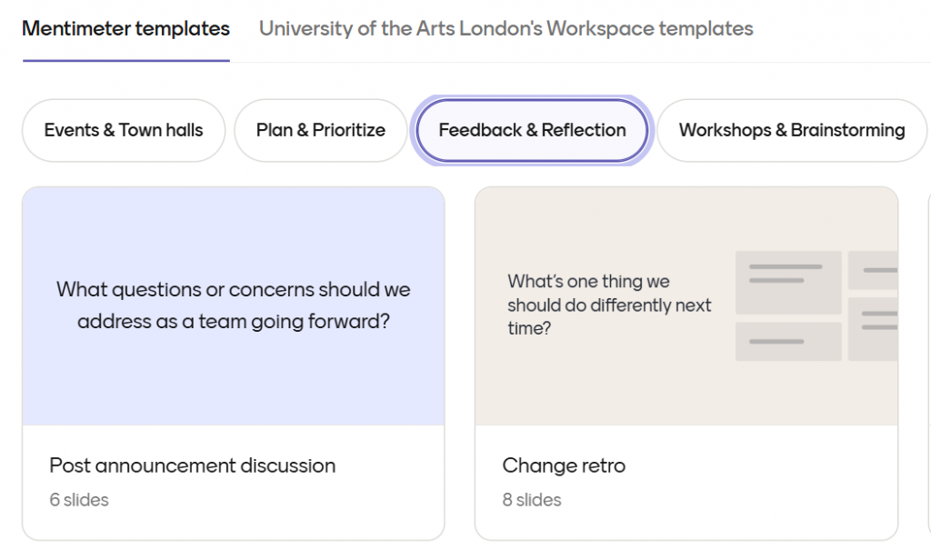Click the partially visible third template card edge

tap(927, 364)
